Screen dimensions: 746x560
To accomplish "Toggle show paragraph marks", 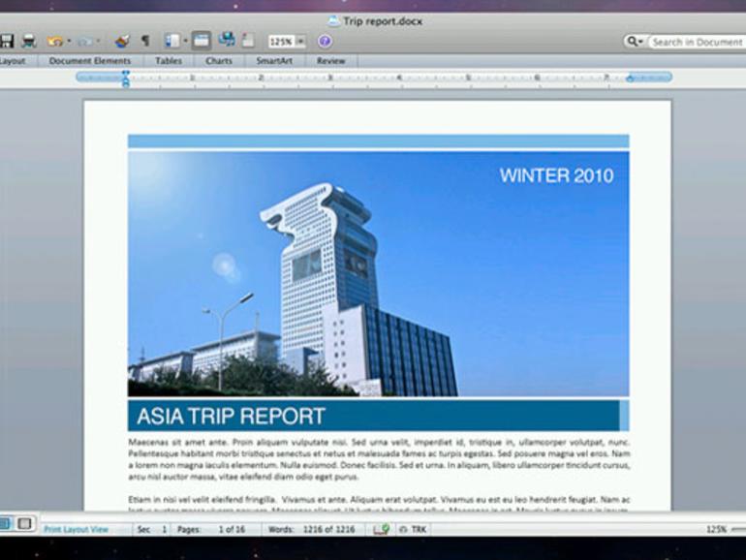I will tap(145, 41).
